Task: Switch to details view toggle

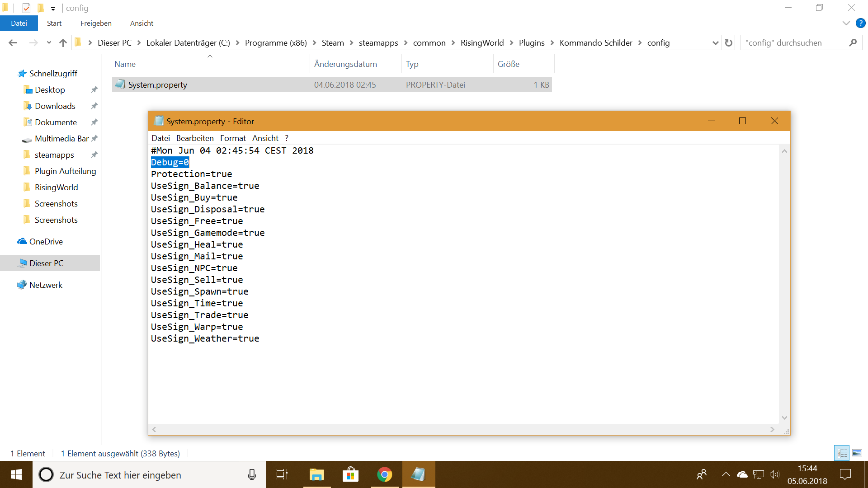Action: click(x=842, y=453)
